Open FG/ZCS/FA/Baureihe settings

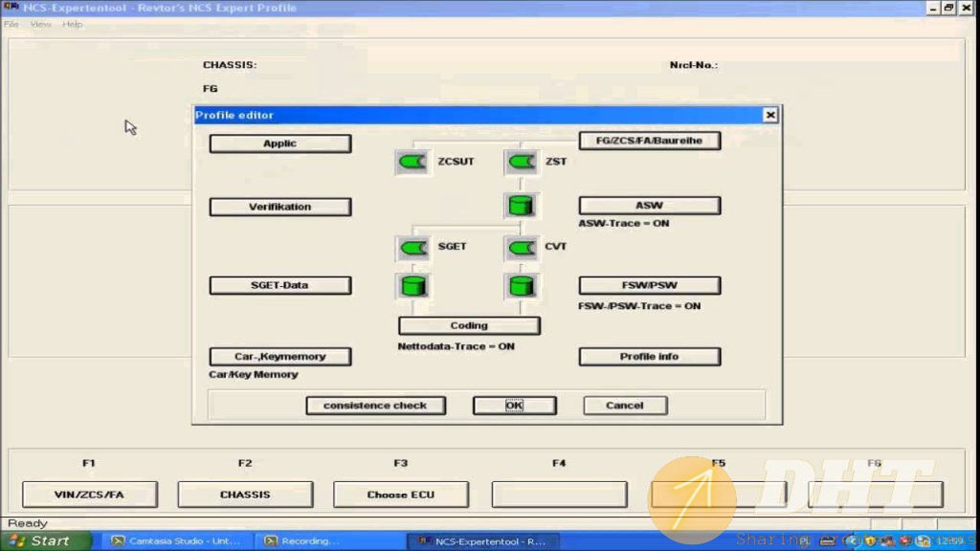649,142
